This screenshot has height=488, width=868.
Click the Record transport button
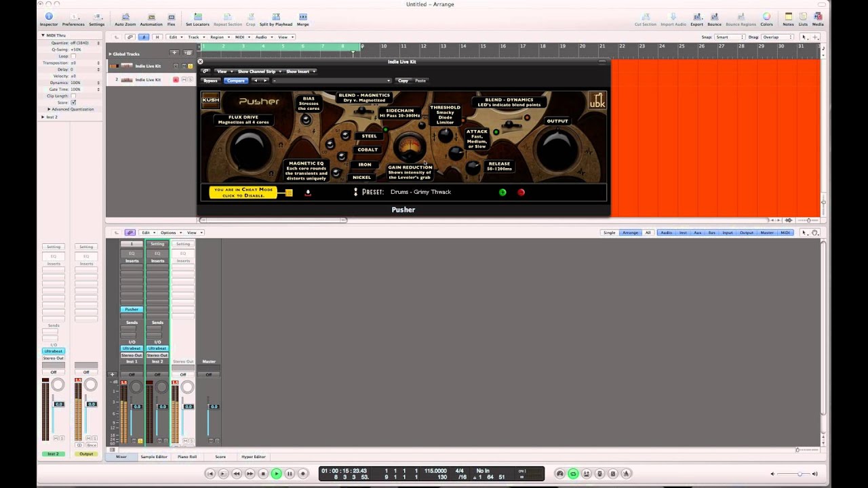coord(303,474)
